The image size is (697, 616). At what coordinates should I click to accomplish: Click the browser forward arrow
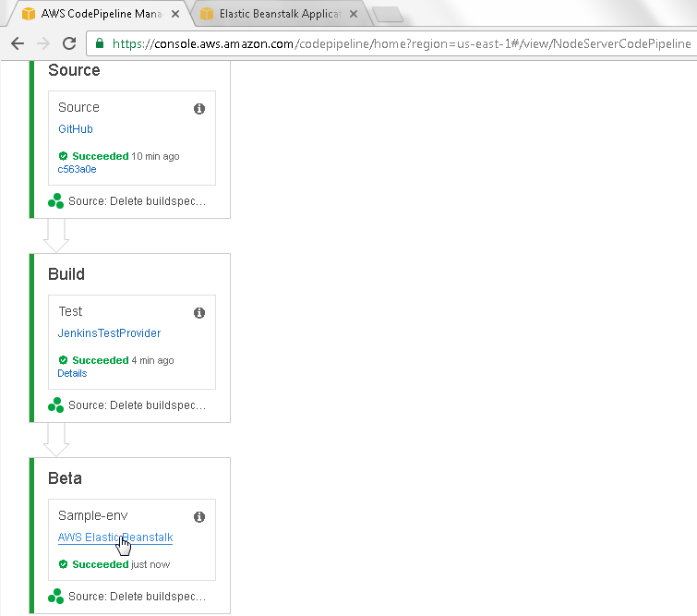pyautogui.click(x=43, y=43)
